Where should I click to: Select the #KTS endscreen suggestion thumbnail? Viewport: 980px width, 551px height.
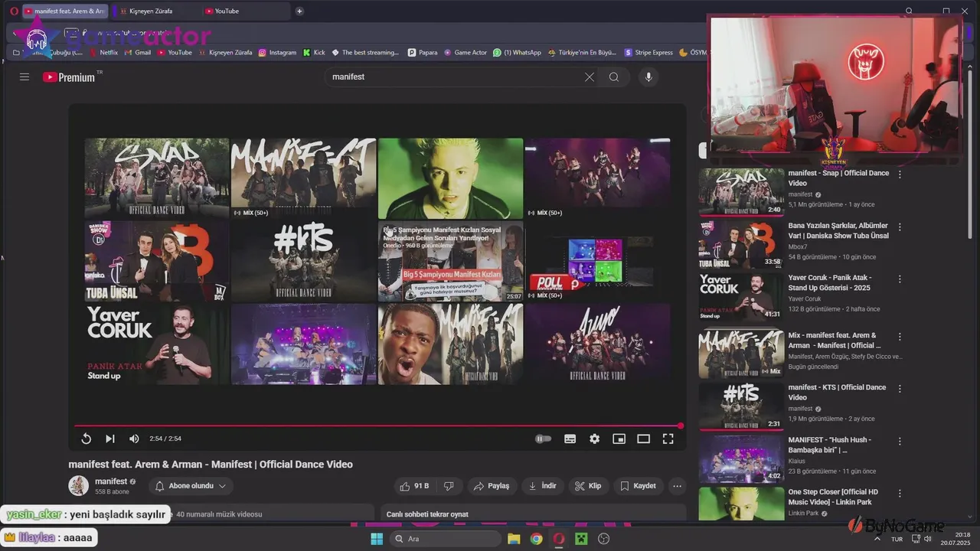[303, 261]
